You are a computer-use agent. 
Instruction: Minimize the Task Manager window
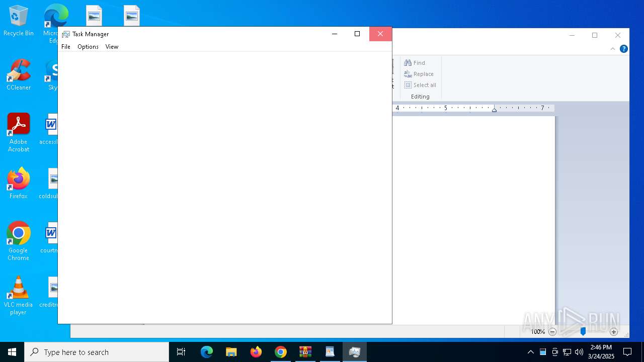[335, 34]
